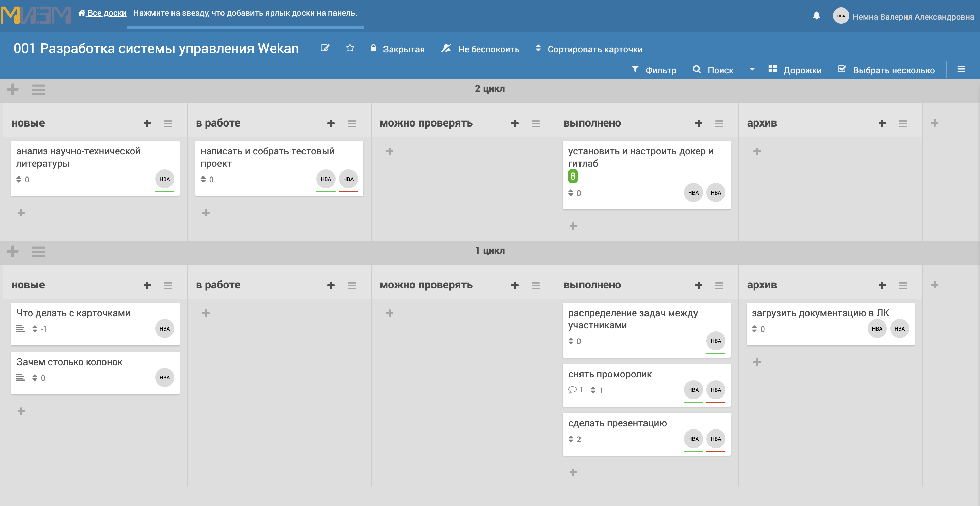
Task: Add card to новые list in 2 цикл header
Action: pyautogui.click(x=147, y=123)
